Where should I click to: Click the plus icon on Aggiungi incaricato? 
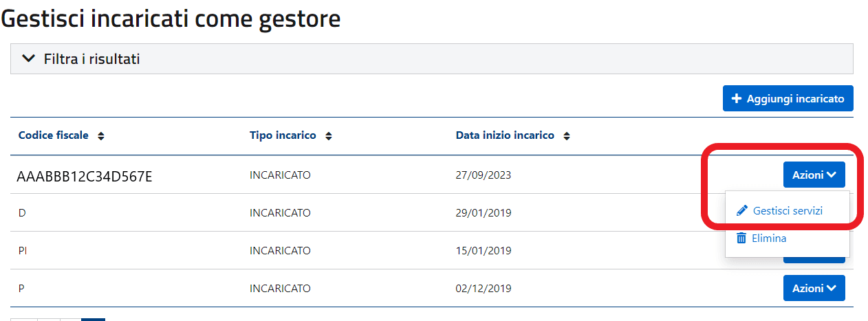737,99
